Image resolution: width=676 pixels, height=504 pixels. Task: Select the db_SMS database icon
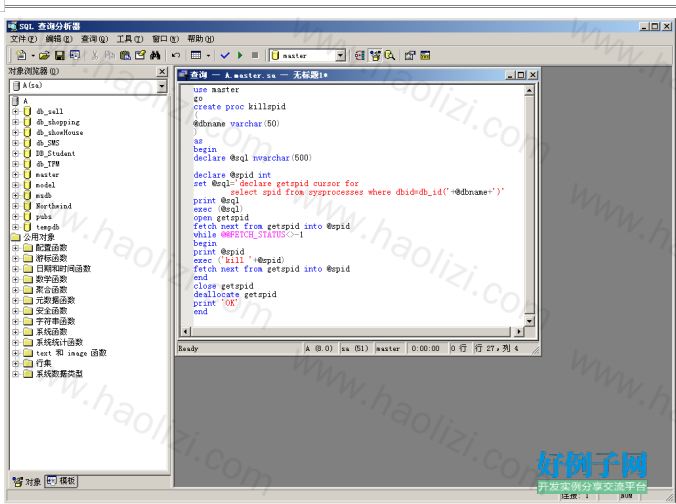[x=27, y=143]
